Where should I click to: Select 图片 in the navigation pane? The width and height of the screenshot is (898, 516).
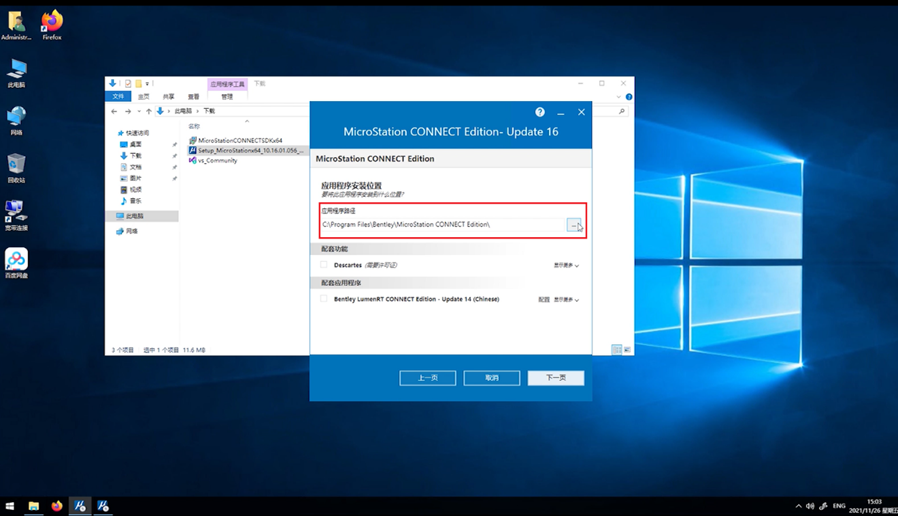tap(131, 179)
